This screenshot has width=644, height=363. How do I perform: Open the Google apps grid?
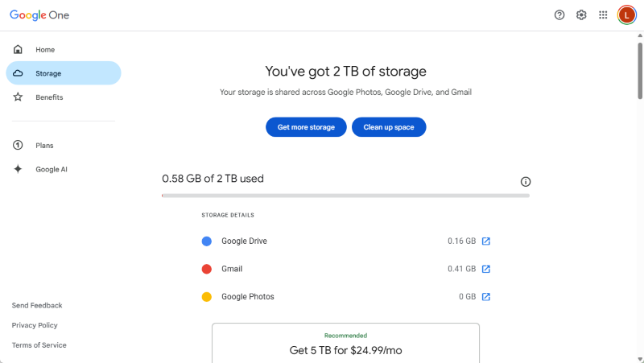pos(603,15)
